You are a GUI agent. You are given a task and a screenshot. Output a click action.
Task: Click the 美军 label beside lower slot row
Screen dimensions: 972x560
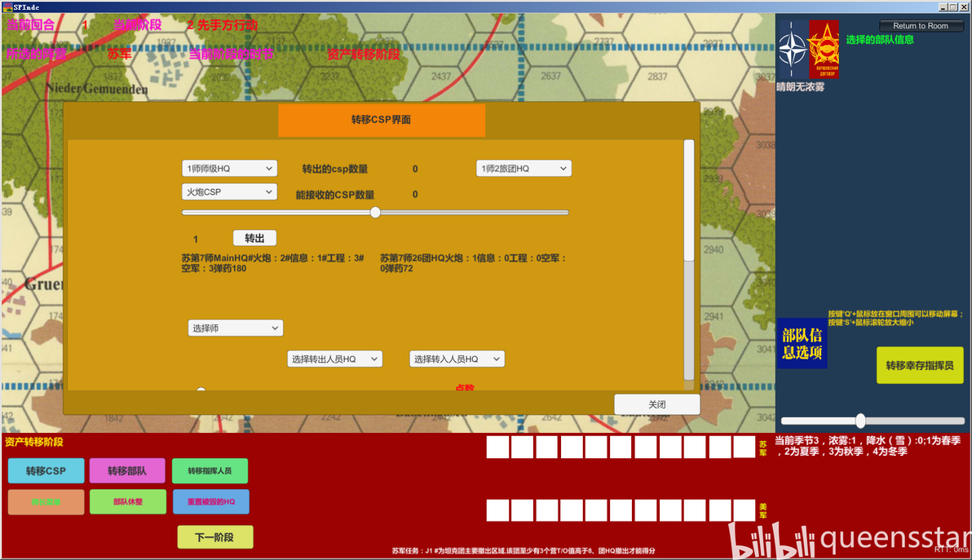pyautogui.click(x=762, y=511)
